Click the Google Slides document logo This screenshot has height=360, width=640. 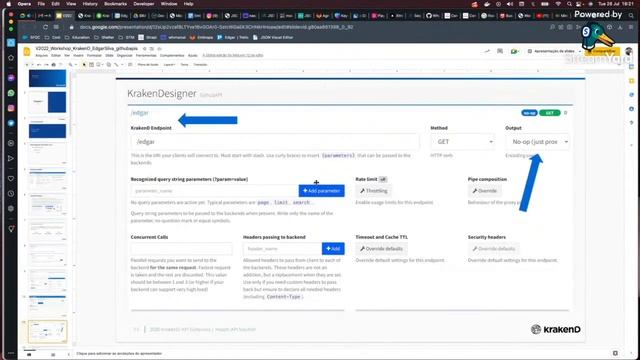tap(27, 51)
